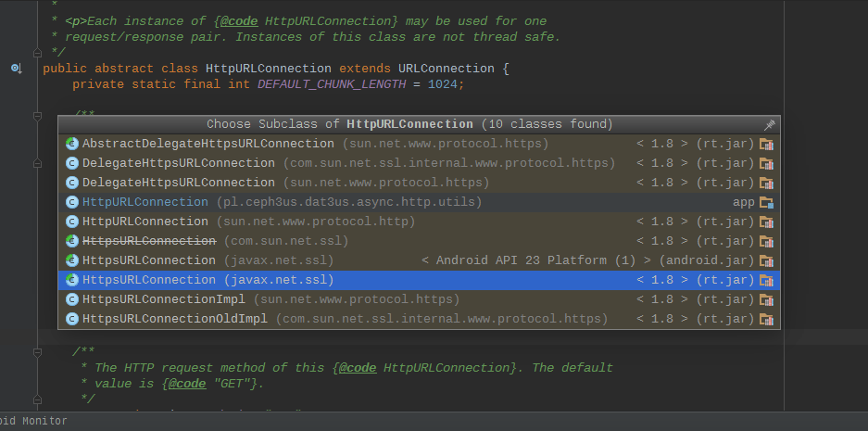Image resolution: width=868 pixels, height=431 pixels.
Task: Click the value 1024 in the code
Action: coord(442,84)
